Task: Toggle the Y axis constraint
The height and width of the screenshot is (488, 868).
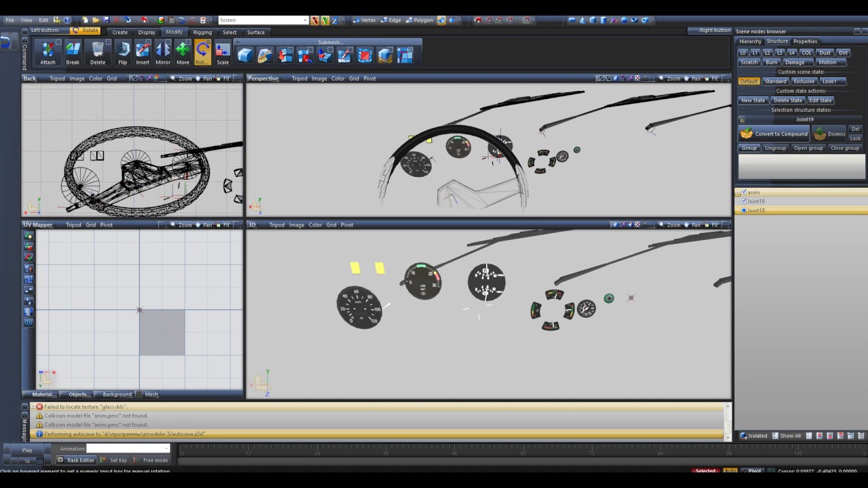Action: point(325,20)
